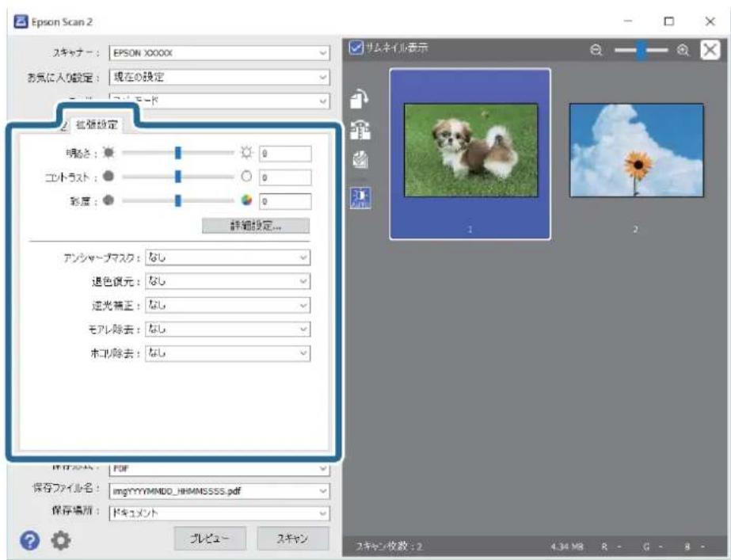Viewport: 731px width, 560px height.
Task: Click the 保存場所 label
Action: (x=75, y=511)
